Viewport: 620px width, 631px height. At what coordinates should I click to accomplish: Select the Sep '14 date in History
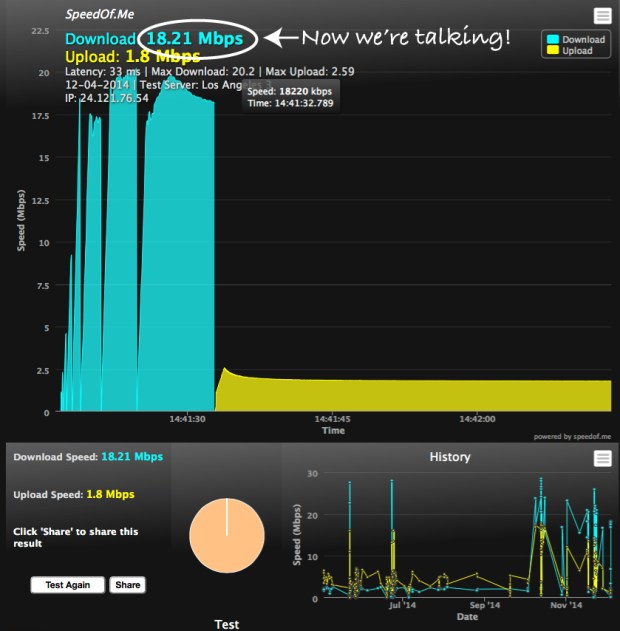click(484, 605)
